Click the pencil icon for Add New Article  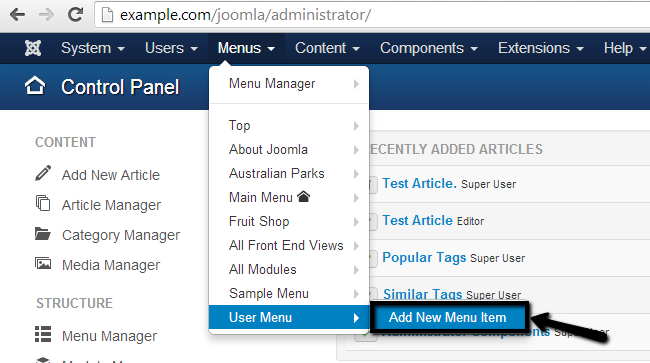click(43, 173)
